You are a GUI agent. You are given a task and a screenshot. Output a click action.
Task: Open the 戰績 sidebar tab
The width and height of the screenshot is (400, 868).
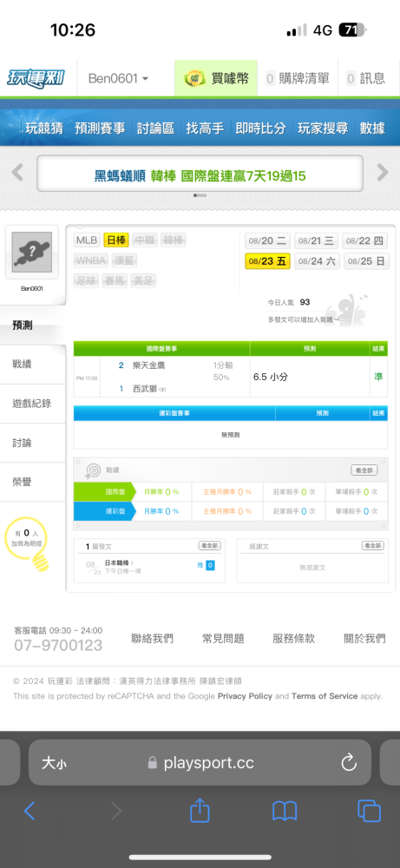coord(33,365)
